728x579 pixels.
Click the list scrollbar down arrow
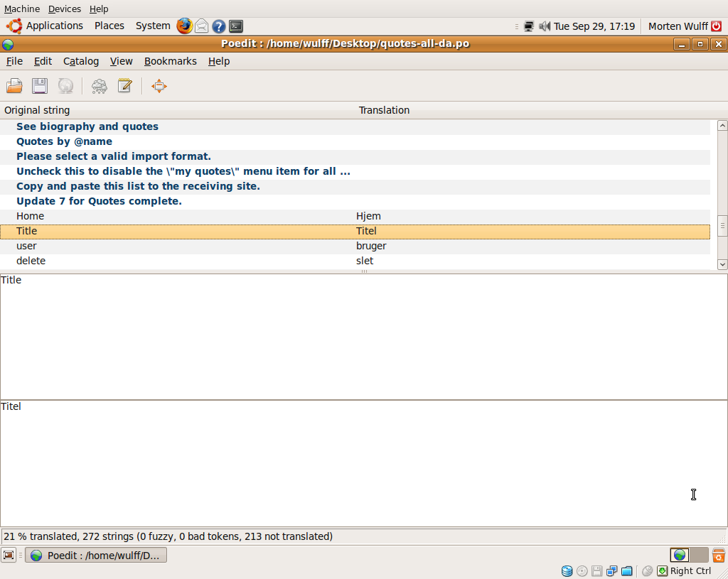point(722,264)
